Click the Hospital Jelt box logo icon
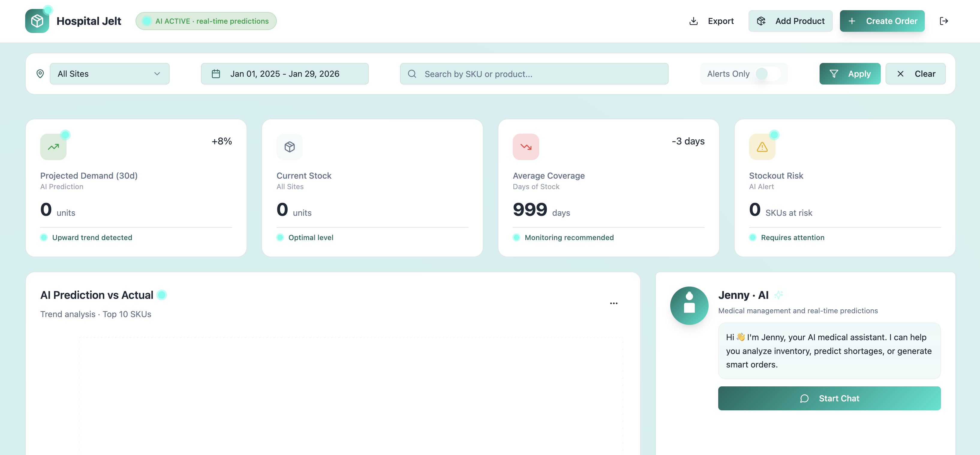980x455 pixels. click(37, 21)
